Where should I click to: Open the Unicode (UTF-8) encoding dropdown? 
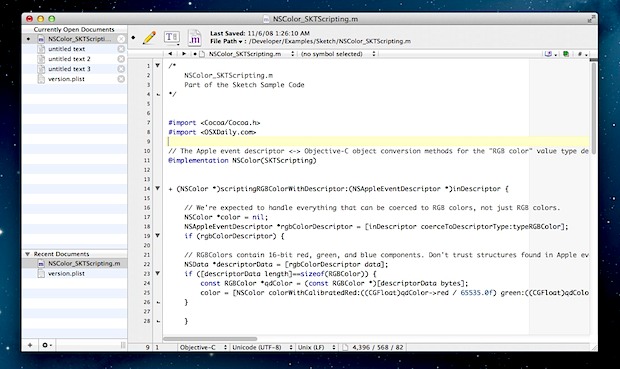262,347
